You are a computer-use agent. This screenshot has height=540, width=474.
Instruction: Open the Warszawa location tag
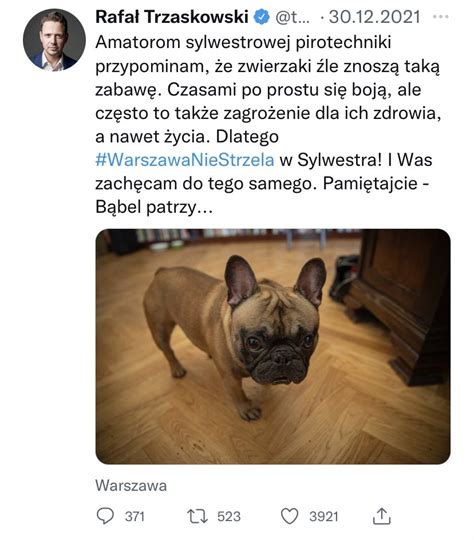(131, 486)
